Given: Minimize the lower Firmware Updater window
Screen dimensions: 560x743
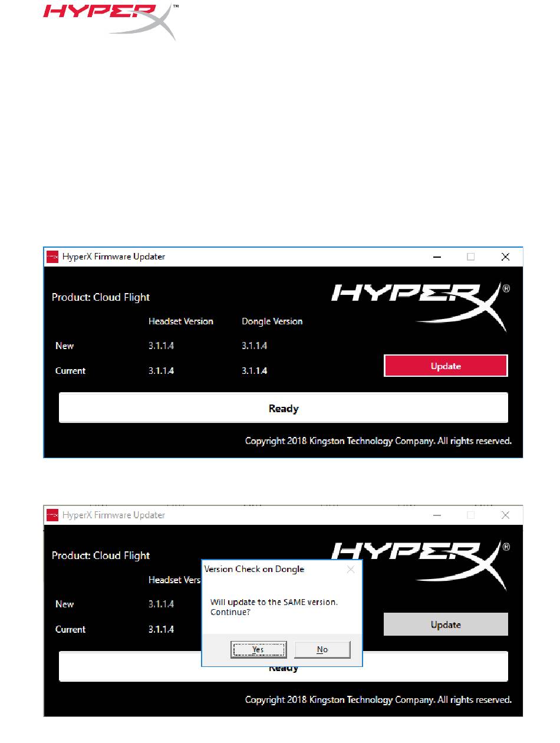Looking at the screenshot, I should pos(437,515).
